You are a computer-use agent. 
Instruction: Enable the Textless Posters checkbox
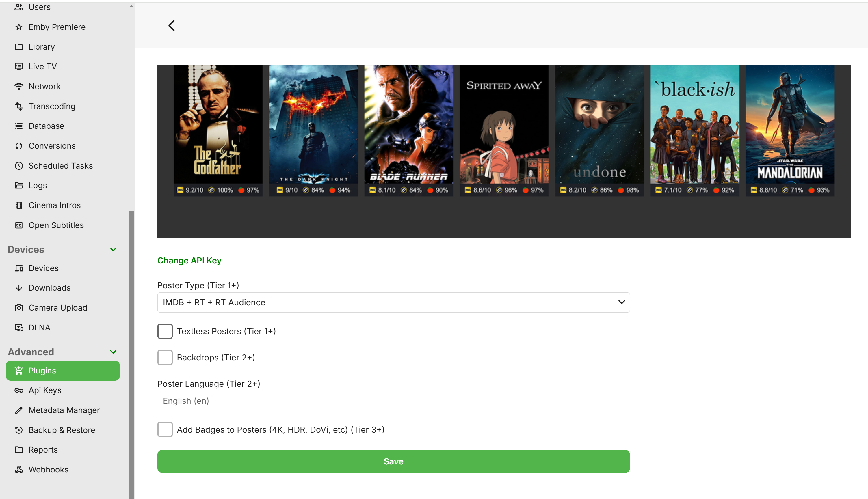pyautogui.click(x=165, y=331)
